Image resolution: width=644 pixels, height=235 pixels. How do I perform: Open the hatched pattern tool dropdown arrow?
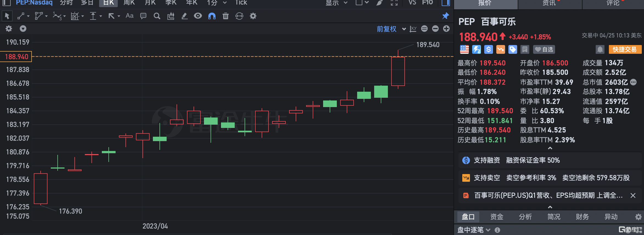point(83,16)
